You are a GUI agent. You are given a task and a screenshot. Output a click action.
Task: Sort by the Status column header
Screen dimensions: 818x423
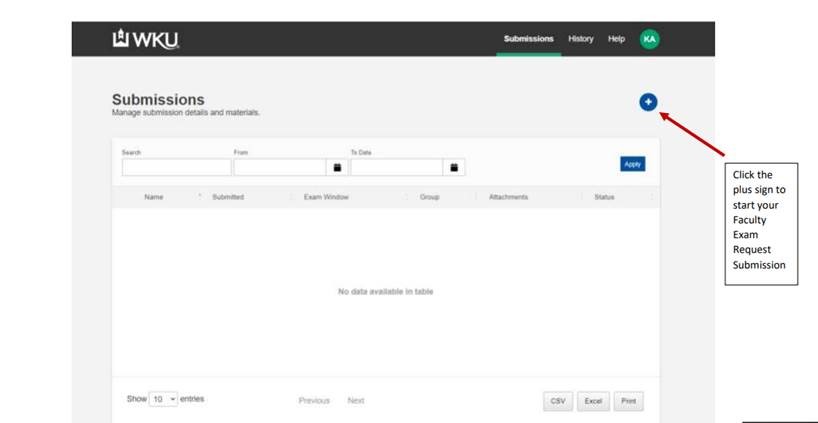pos(604,197)
